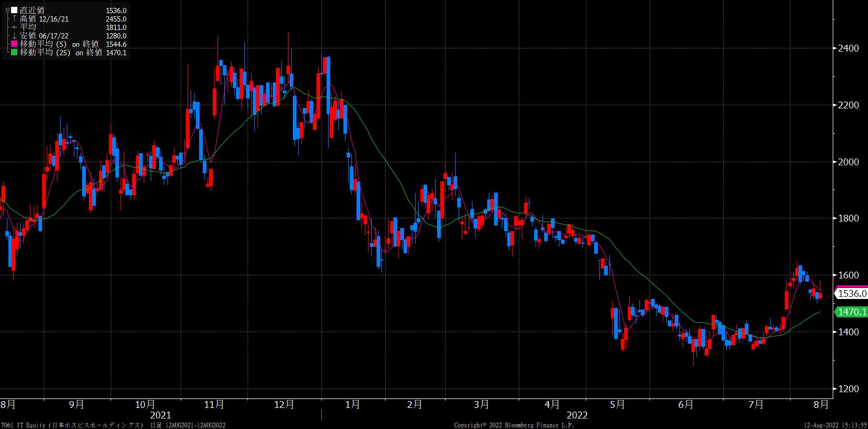
Task: Click the 2022 year label on time axis
Action: [x=578, y=415]
